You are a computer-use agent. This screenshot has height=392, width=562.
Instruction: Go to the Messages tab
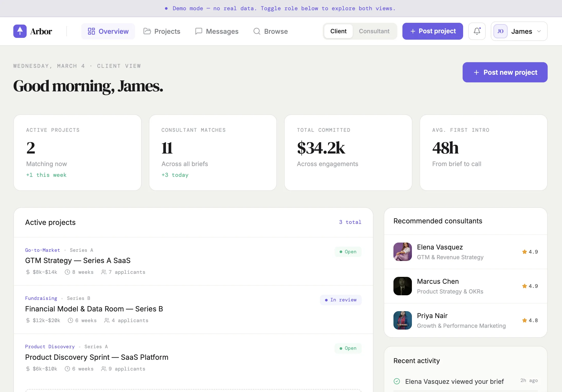coord(222,31)
